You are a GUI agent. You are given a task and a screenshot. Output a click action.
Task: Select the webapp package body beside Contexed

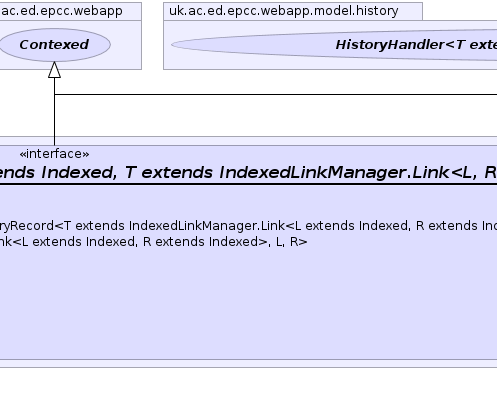pos(126,45)
